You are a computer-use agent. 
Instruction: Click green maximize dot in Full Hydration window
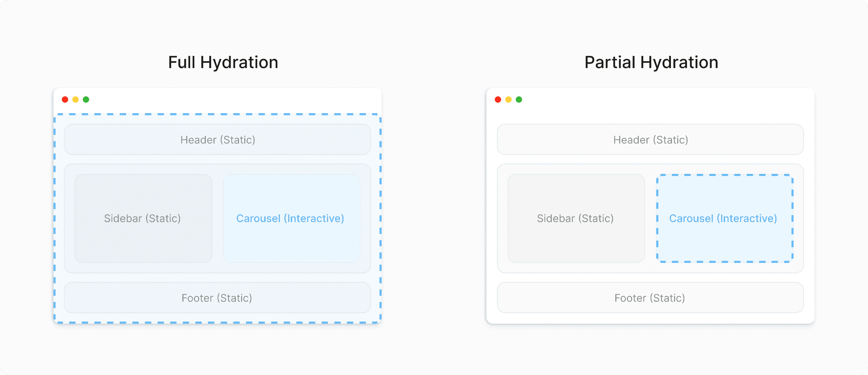tap(86, 100)
